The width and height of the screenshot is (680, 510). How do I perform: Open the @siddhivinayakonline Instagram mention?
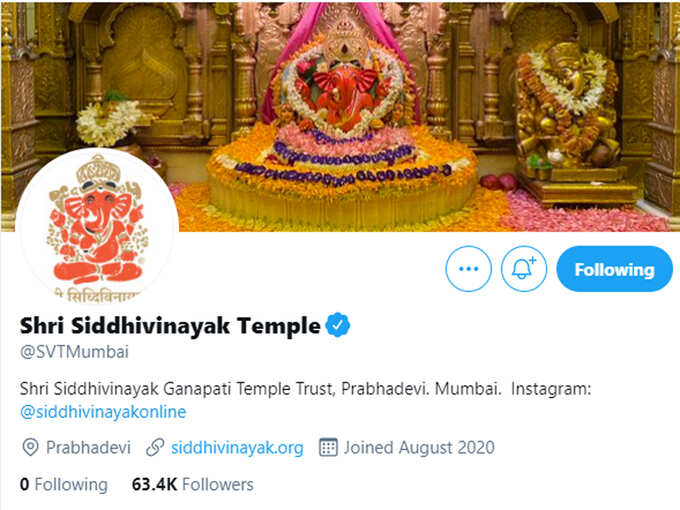103,412
